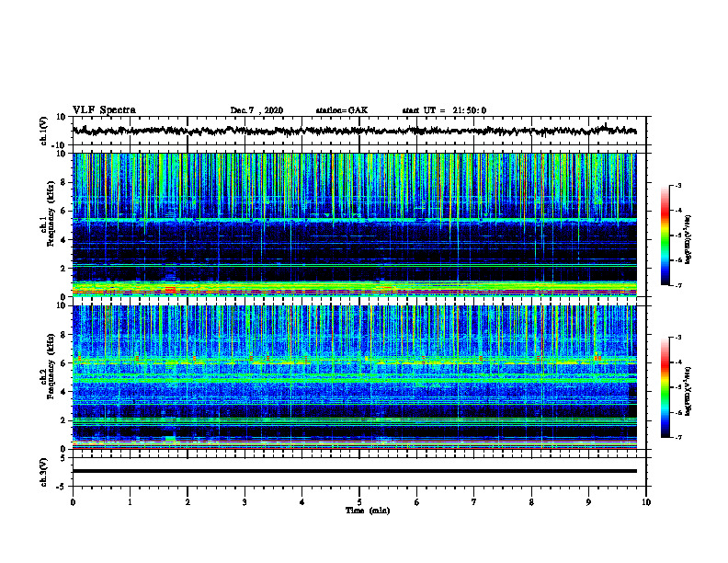
Task: Click the '-7' label on ch.2 colorbar
Action: pyautogui.click(x=677, y=437)
